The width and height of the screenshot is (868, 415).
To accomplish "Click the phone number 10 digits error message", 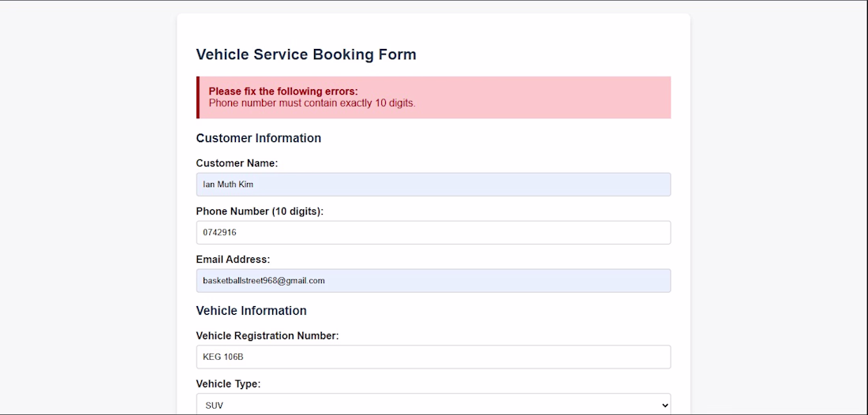I will 312,103.
